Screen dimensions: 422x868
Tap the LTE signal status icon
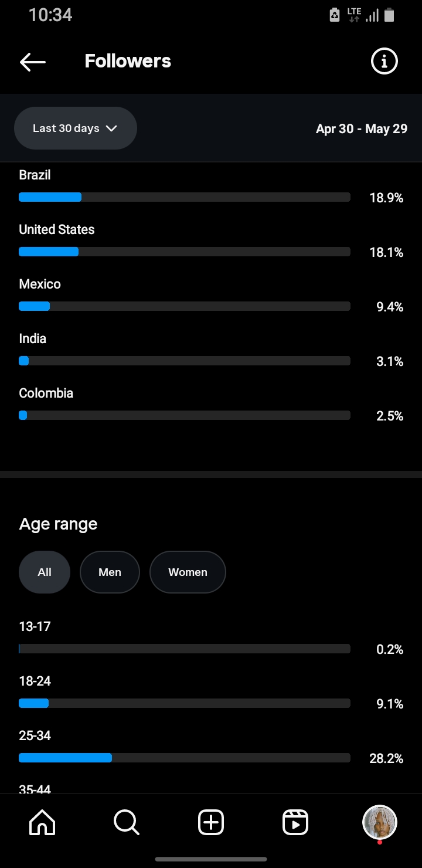[x=354, y=15]
